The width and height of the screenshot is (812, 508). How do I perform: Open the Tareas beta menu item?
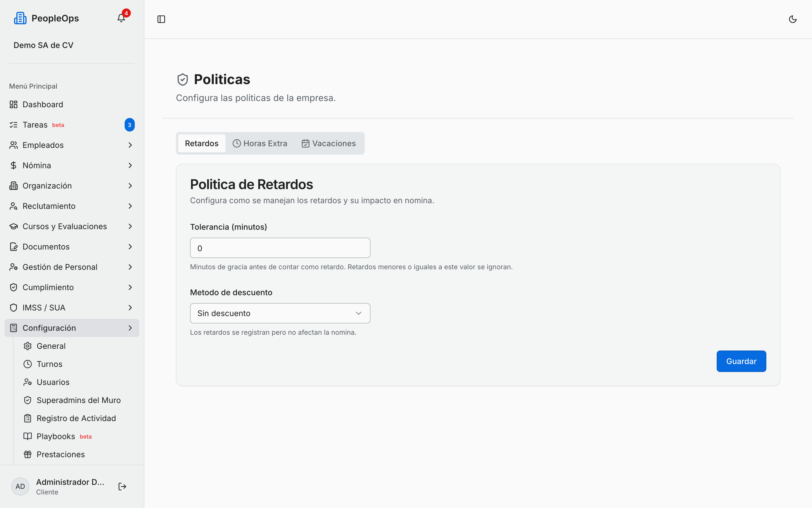coord(72,125)
